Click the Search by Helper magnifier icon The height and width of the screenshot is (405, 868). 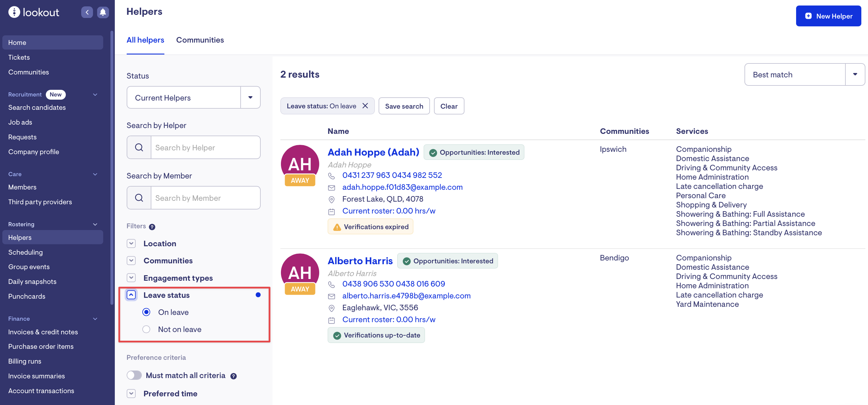[x=139, y=147]
